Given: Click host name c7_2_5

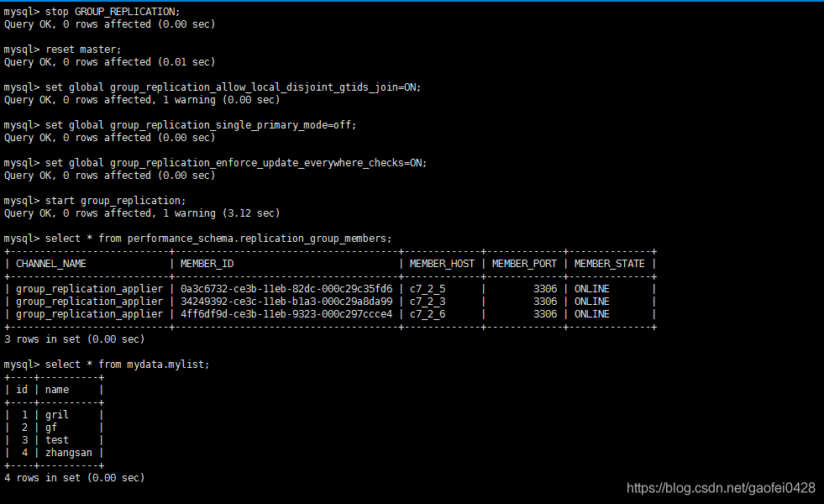Looking at the screenshot, I should point(428,289).
